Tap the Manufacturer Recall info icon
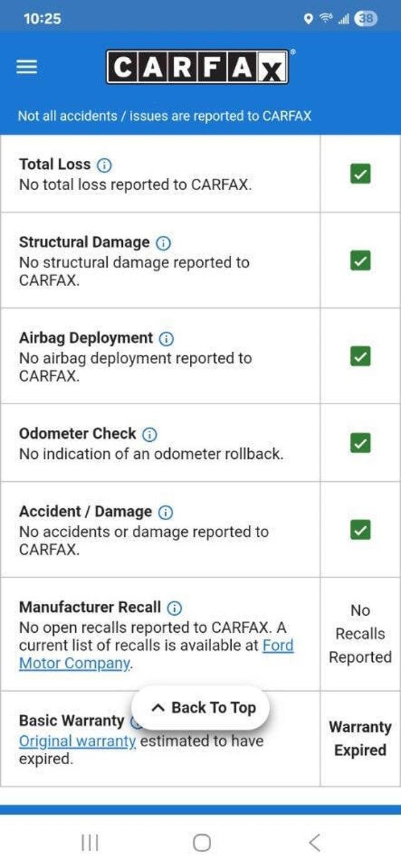This screenshot has height=868, width=401. [x=175, y=608]
